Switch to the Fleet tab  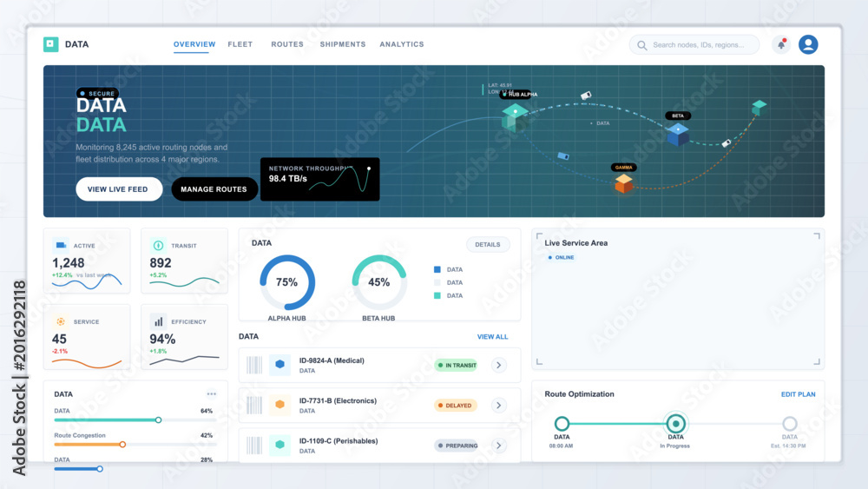240,44
